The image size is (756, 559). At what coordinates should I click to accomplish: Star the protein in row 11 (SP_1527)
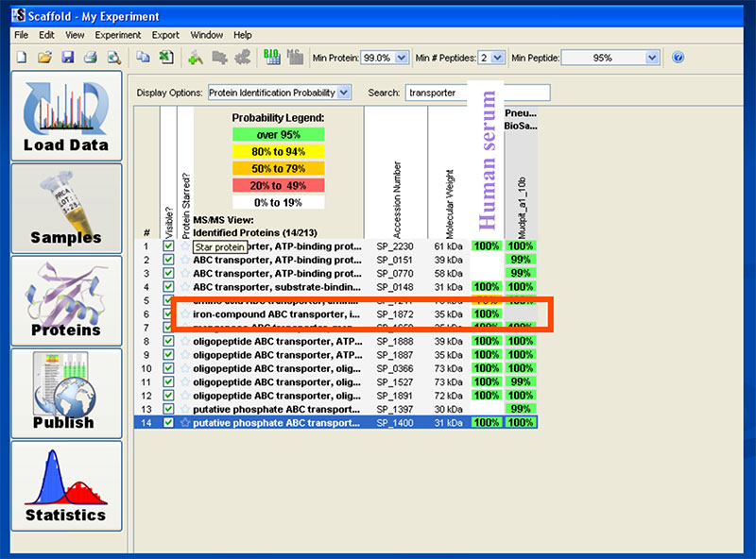pyautogui.click(x=185, y=381)
